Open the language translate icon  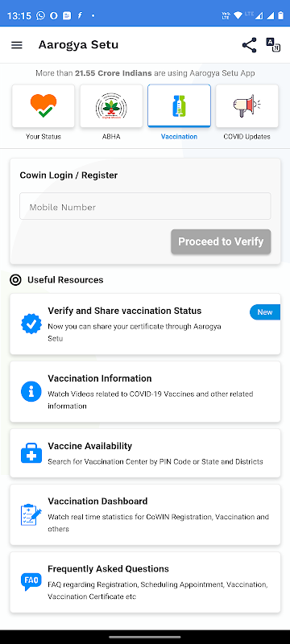pos(273,45)
